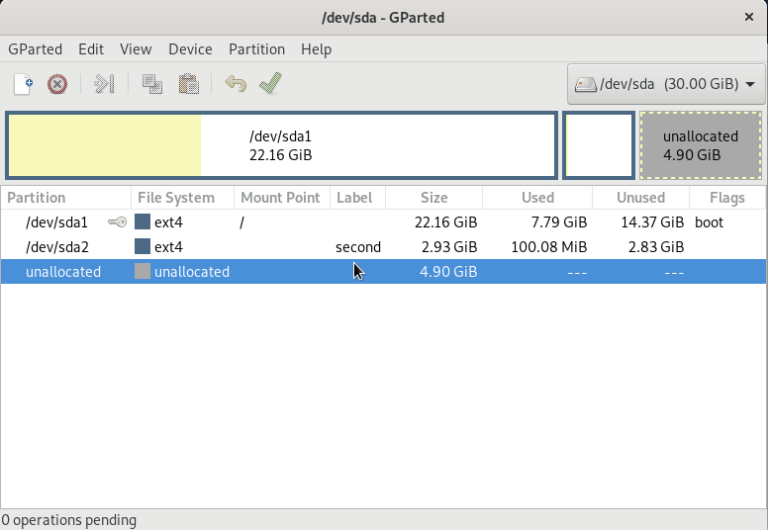Image resolution: width=768 pixels, height=530 pixels.
Task: Click the Paste partition toolbar icon
Action: 187,85
